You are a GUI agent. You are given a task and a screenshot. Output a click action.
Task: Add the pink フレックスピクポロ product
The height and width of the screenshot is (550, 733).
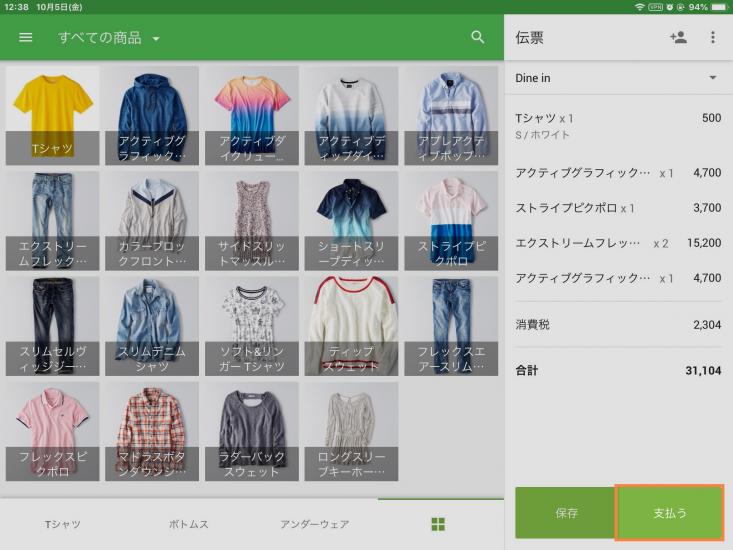(x=52, y=432)
